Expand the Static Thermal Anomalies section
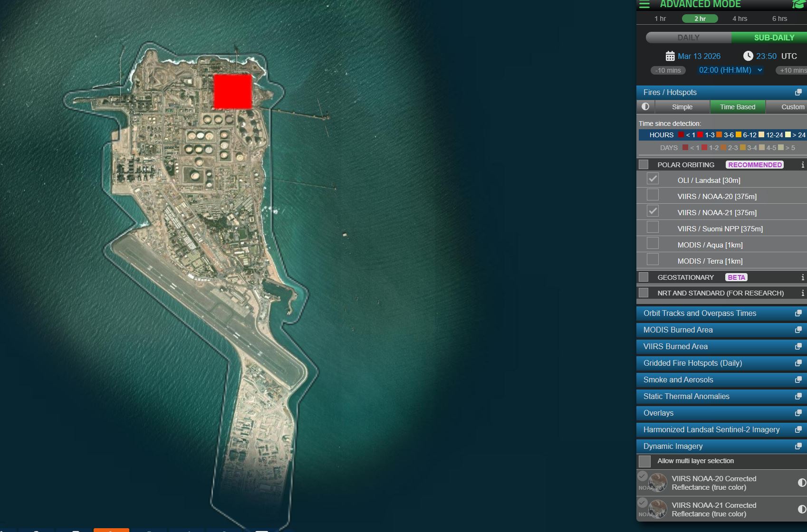The image size is (807, 532). click(721, 396)
